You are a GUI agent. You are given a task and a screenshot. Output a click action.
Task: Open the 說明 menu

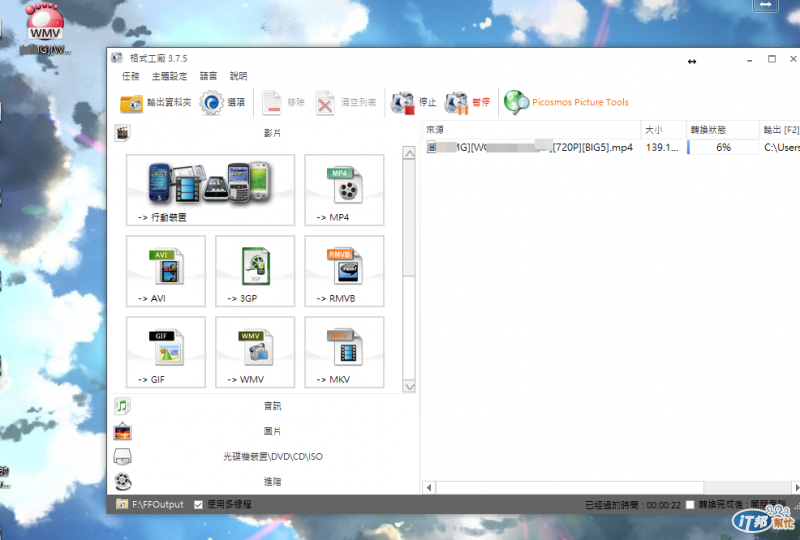click(x=238, y=76)
